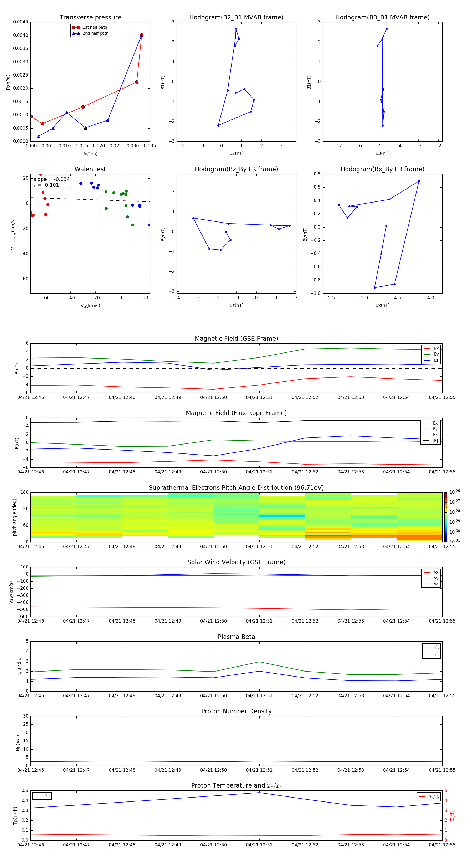
Task: Click the 'Proton Number Density' title
Action: [x=236, y=711]
